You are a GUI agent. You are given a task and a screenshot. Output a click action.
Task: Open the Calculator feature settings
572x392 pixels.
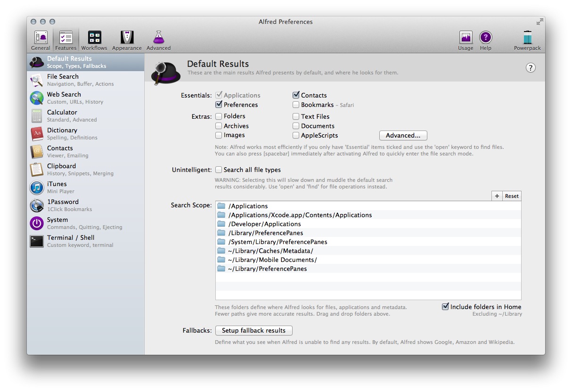click(x=86, y=116)
